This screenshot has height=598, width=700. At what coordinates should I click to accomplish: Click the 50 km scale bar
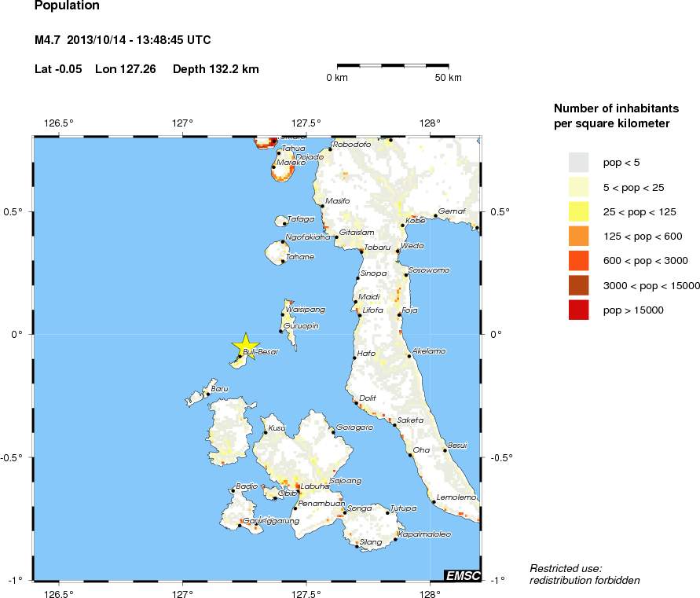click(x=393, y=65)
